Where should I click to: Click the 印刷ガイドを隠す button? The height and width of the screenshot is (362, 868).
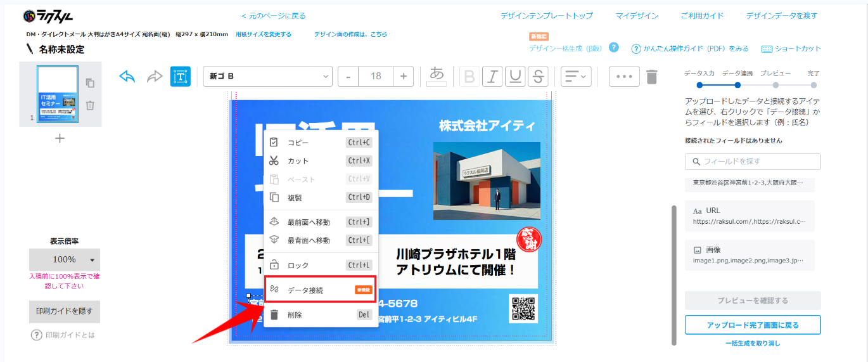(65, 311)
